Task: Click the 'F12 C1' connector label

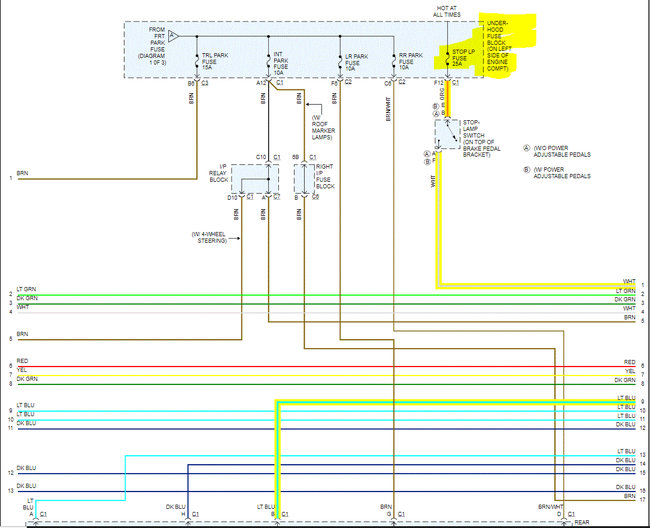Action: point(446,83)
